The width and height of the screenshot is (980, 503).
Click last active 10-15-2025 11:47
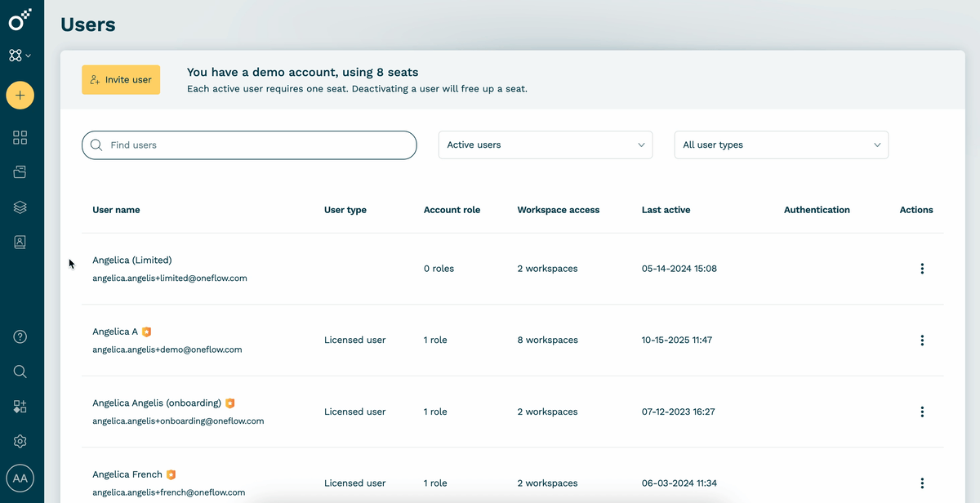[x=677, y=341]
